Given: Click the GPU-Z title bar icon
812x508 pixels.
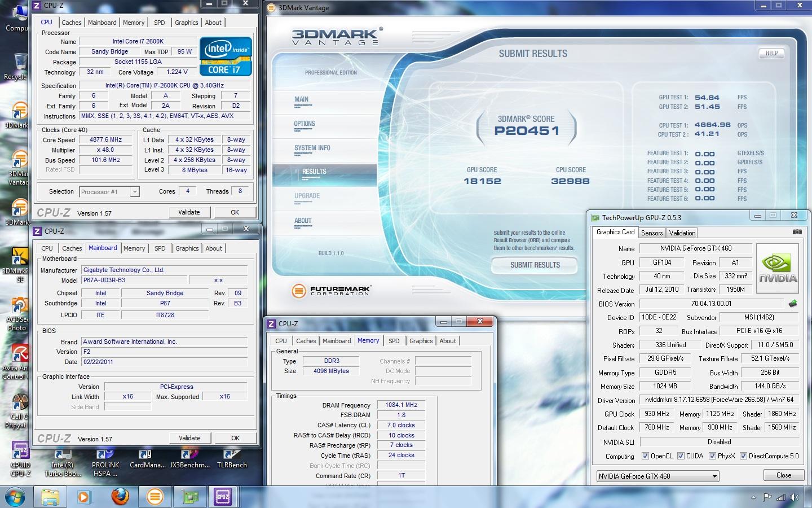Looking at the screenshot, I should tap(595, 217).
